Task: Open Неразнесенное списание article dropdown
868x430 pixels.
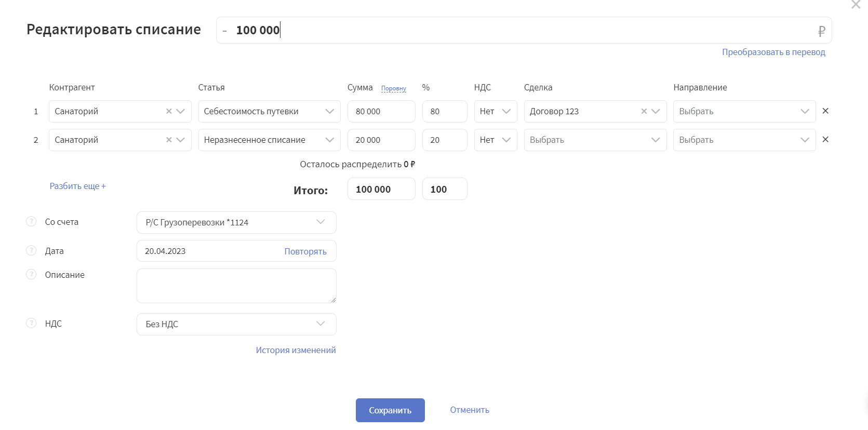Action: pos(269,140)
